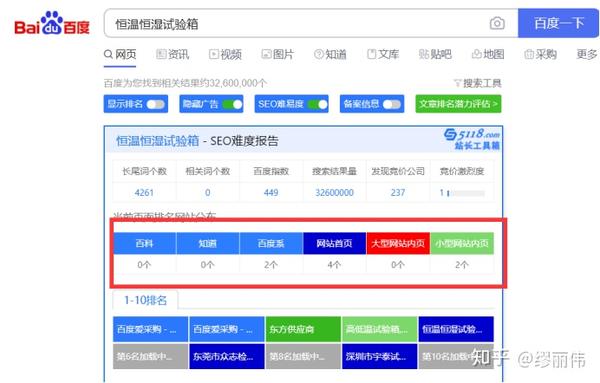This screenshot has width=600, height=383.
Task: Select the 1-10排名 tab
Action: pos(145,300)
